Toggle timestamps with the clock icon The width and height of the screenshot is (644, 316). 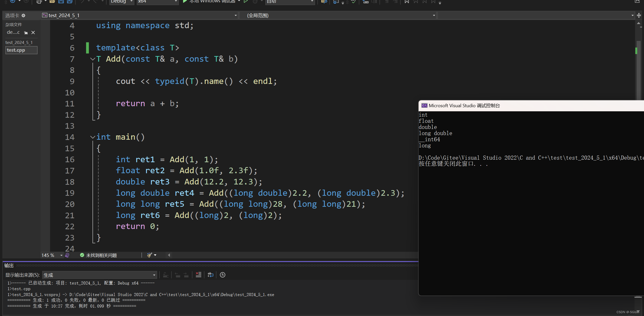223,275
